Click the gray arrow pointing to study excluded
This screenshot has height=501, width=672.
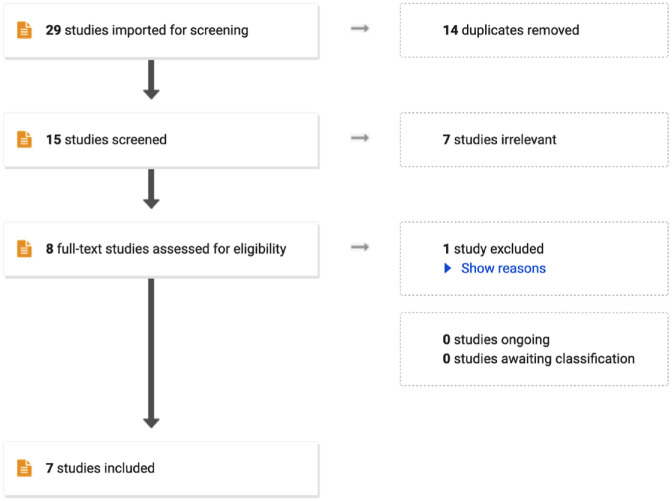coord(360,248)
